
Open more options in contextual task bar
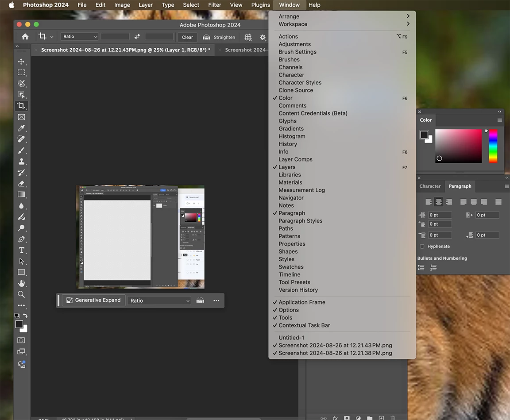(216, 301)
